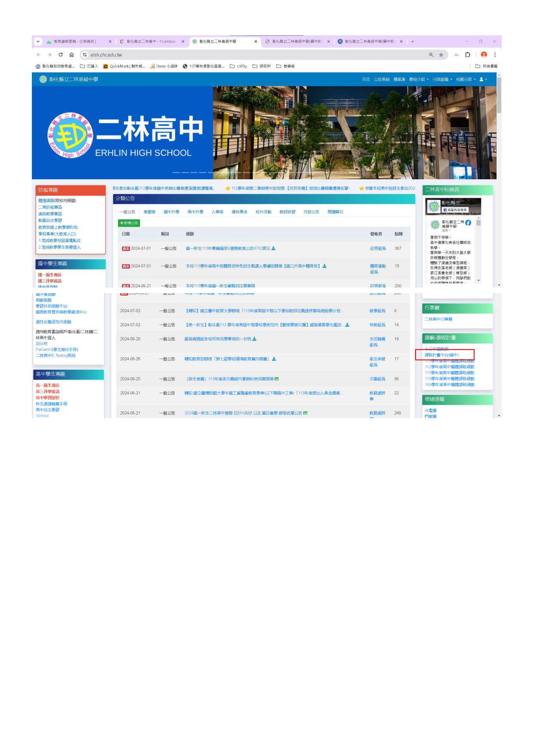Open the Chrome three-dot menu
This screenshot has width=534, height=756.
[x=495, y=55]
